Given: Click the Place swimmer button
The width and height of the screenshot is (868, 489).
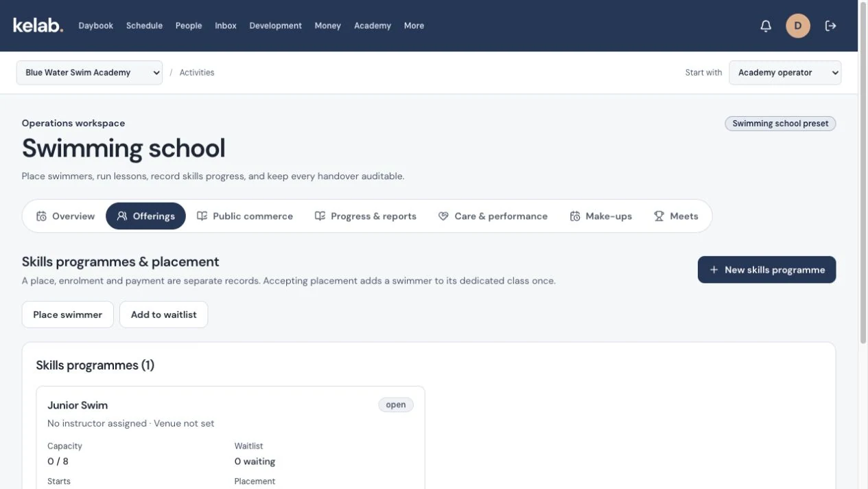Looking at the screenshot, I should [x=68, y=315].
